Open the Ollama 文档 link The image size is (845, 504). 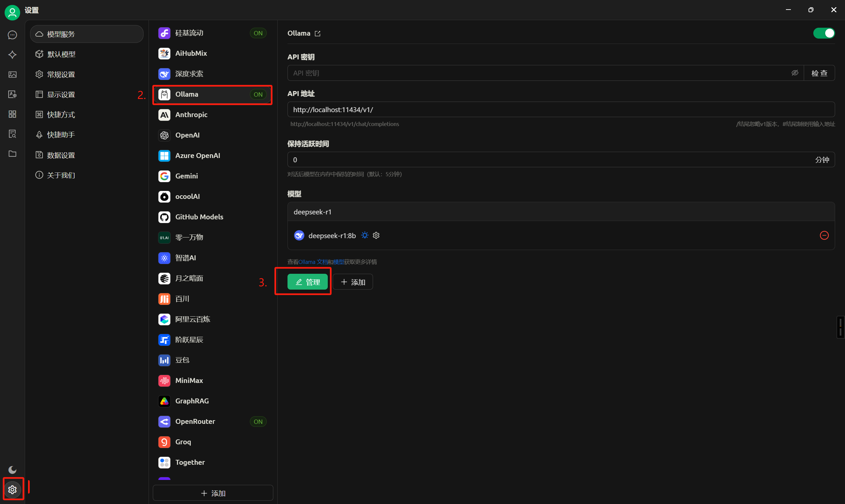[x=313, y=262]
